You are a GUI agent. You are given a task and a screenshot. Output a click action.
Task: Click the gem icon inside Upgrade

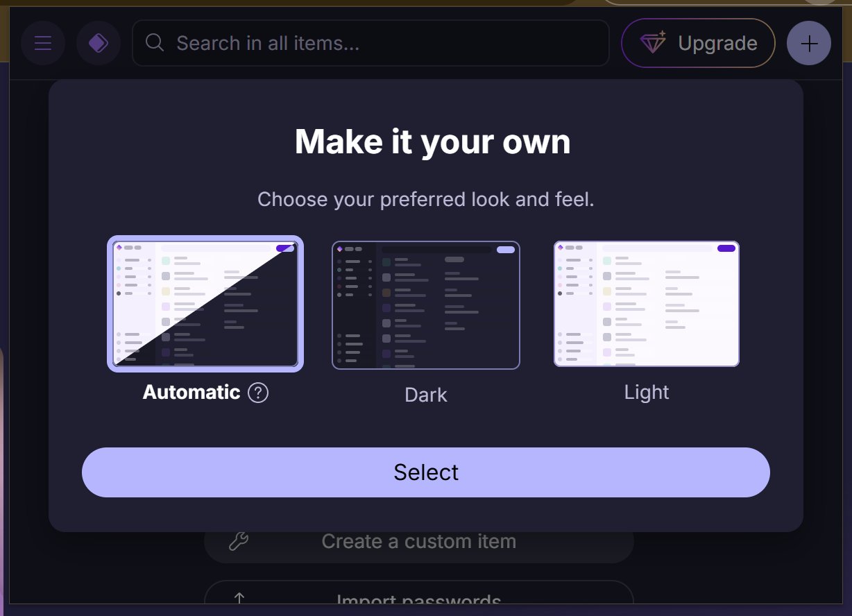(653, 43)
